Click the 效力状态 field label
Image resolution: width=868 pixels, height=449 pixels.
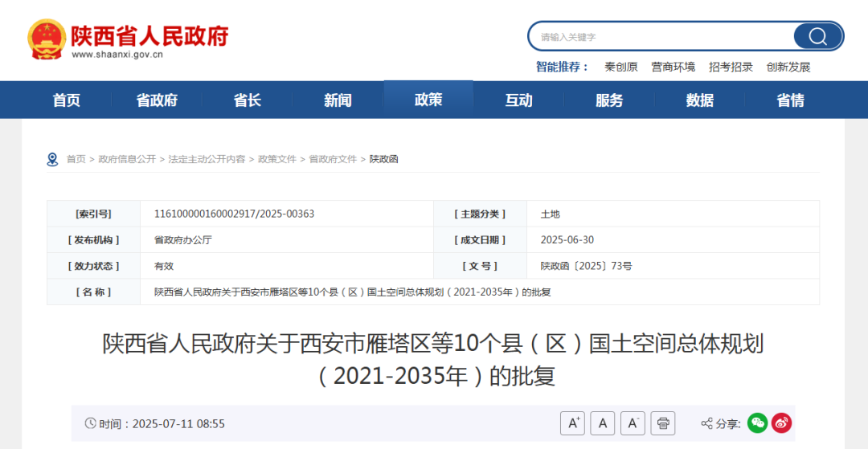[93, 266]
